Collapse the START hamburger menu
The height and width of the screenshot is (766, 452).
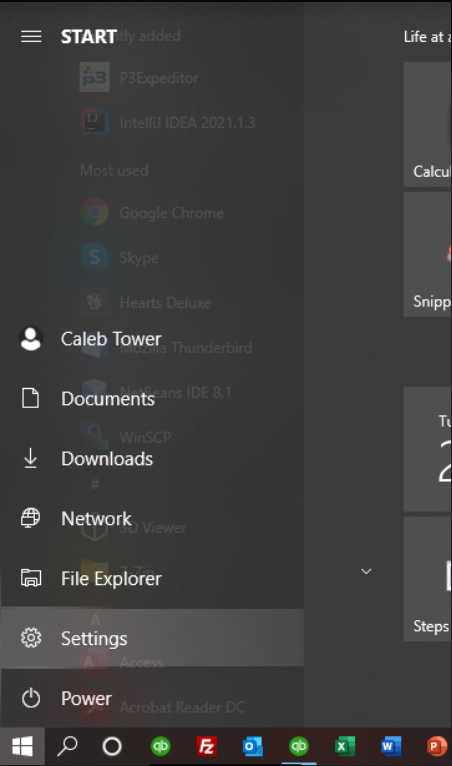(31, 37)
